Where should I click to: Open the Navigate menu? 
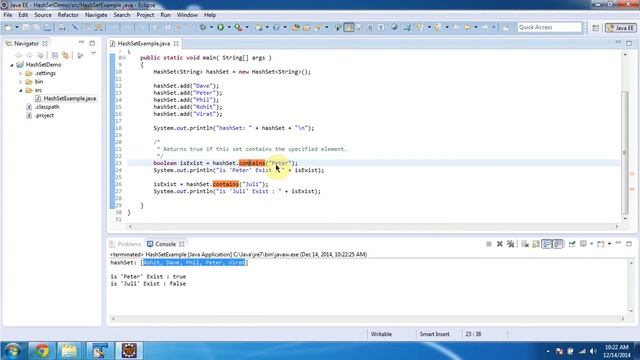coord(96,15)
